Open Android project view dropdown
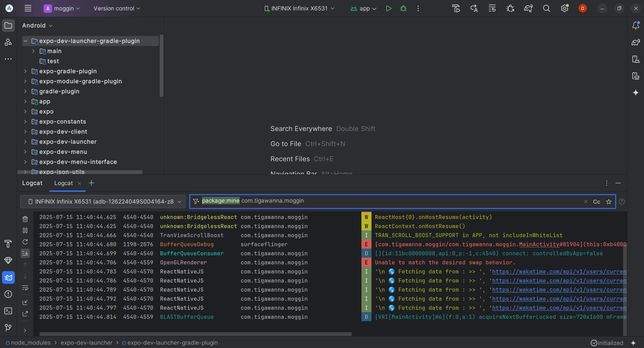The image size is (644, 348). click(37, 26)
